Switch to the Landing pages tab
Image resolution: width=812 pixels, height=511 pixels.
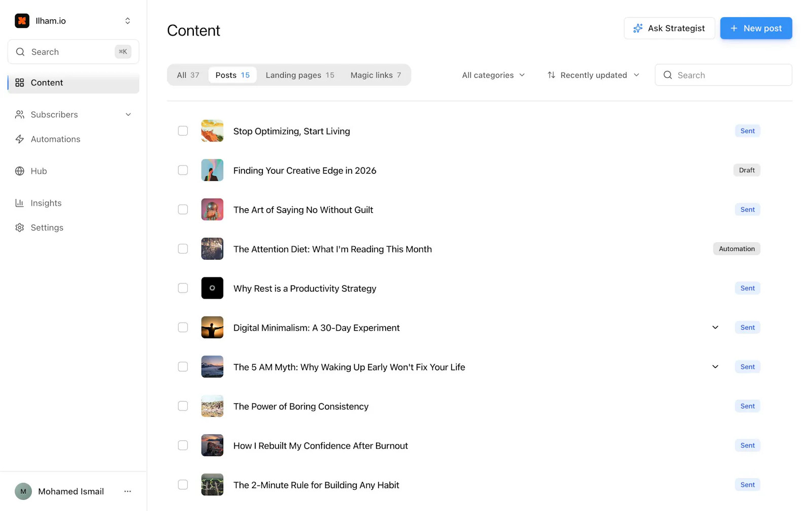click(x=300, y=75)
